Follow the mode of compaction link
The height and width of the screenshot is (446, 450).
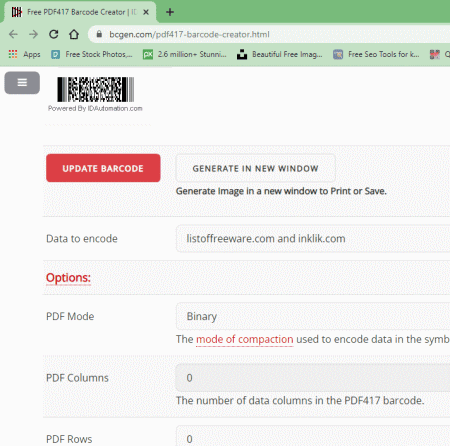[245, 339]
